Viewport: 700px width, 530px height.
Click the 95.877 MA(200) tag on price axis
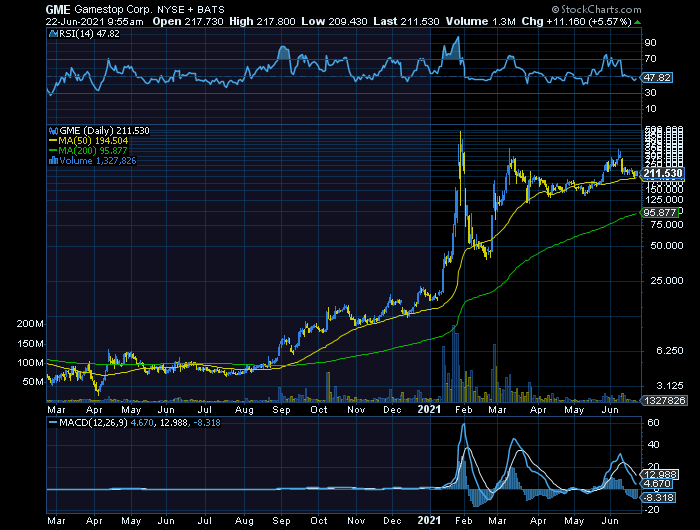660,213
